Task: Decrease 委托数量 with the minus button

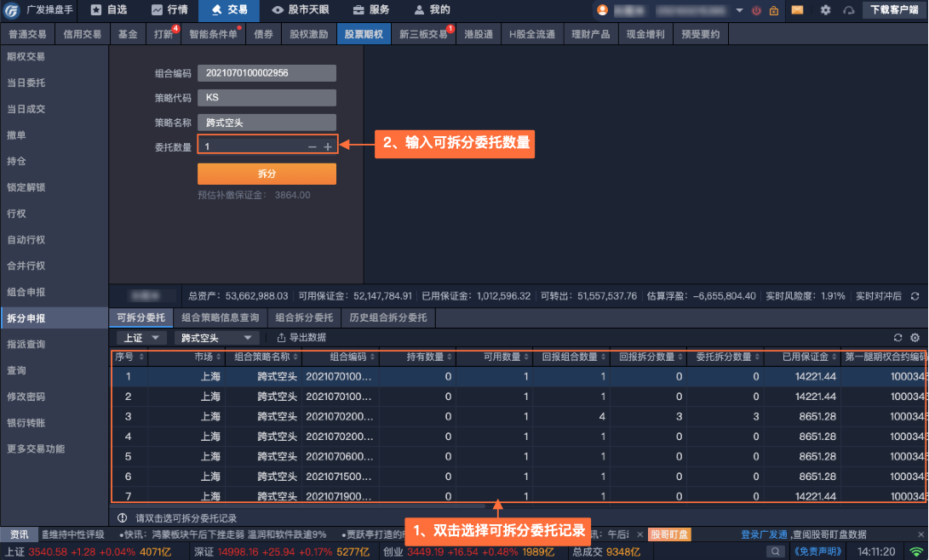Action: [x=313, y=146]
